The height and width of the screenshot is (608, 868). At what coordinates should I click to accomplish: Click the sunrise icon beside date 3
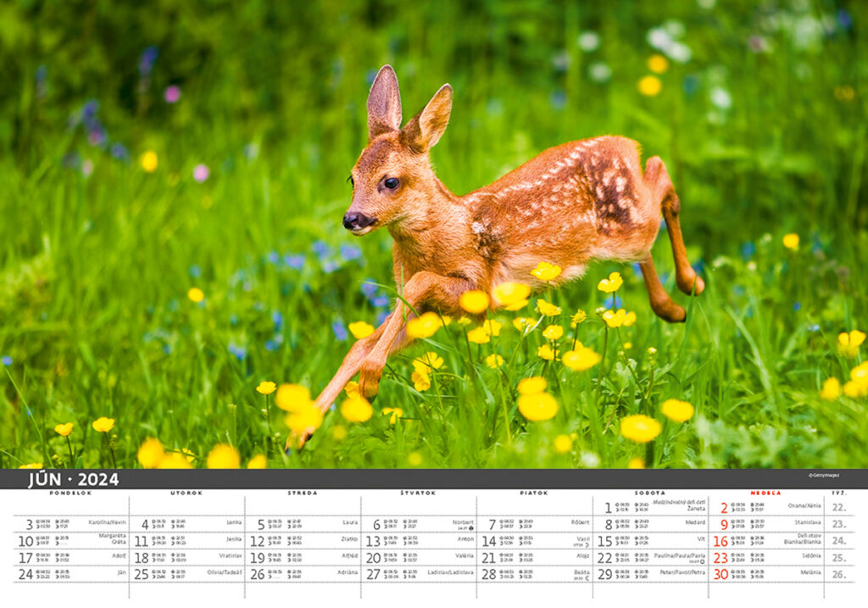37,521
